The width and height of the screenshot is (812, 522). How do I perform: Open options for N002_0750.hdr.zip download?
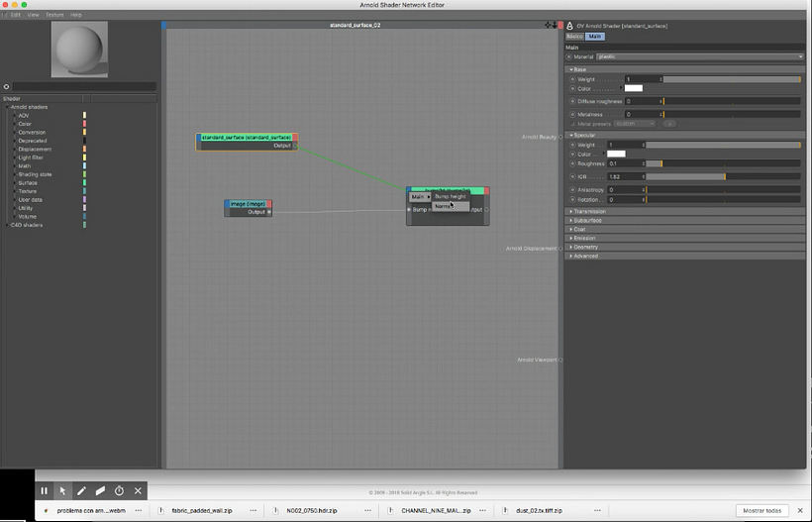pos(367,510)
